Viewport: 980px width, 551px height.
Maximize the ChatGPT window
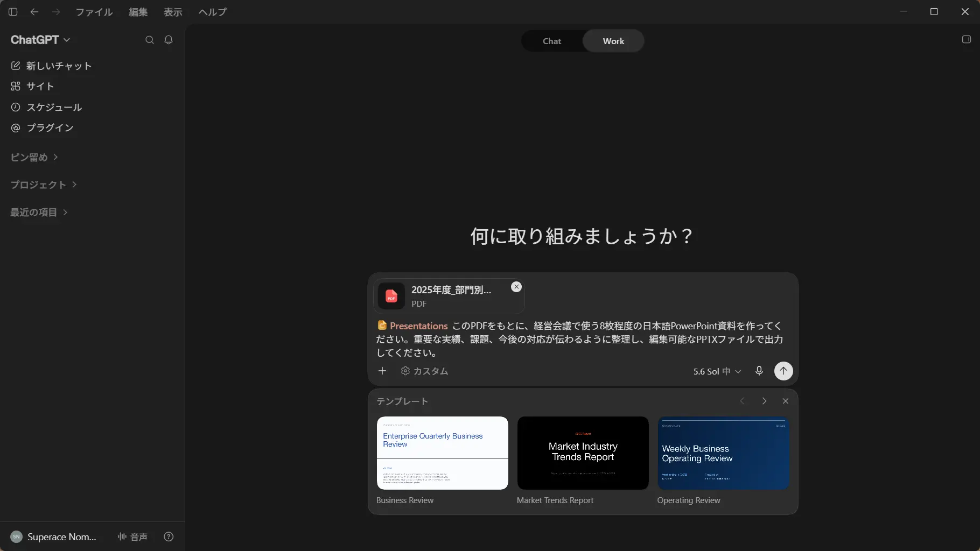tap(934, 11)
